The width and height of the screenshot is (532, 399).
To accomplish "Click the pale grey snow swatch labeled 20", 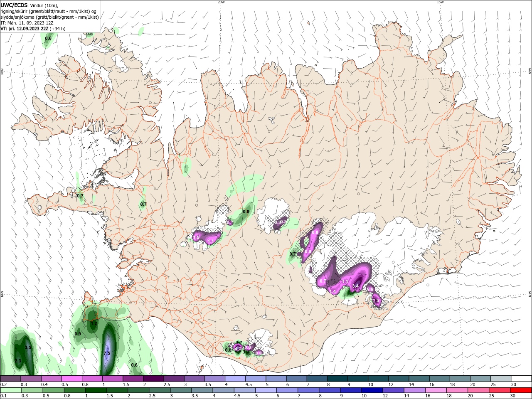I will pos(480,378).
